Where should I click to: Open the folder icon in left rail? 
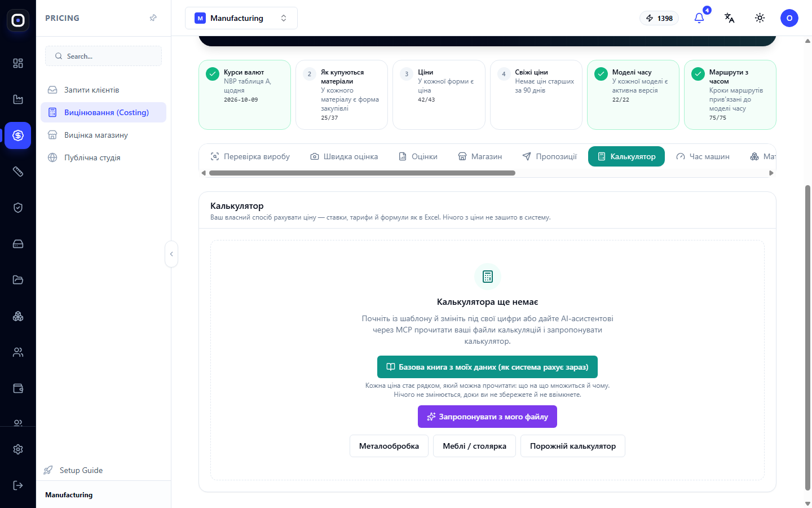[x=18, y=280]
